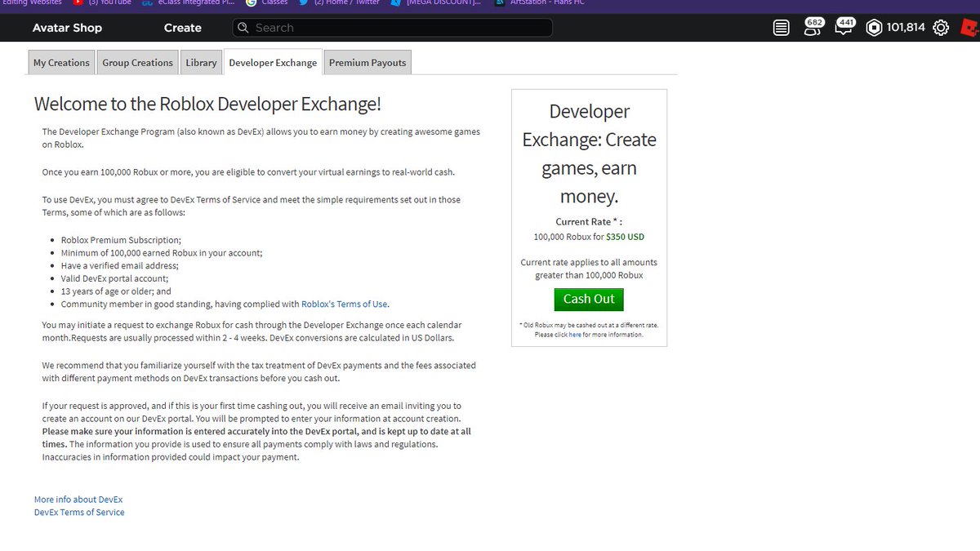Image resolution: width=980 pixels, height=551 pixels.
Task: Click the green Cash Out button
Action: 589,299
